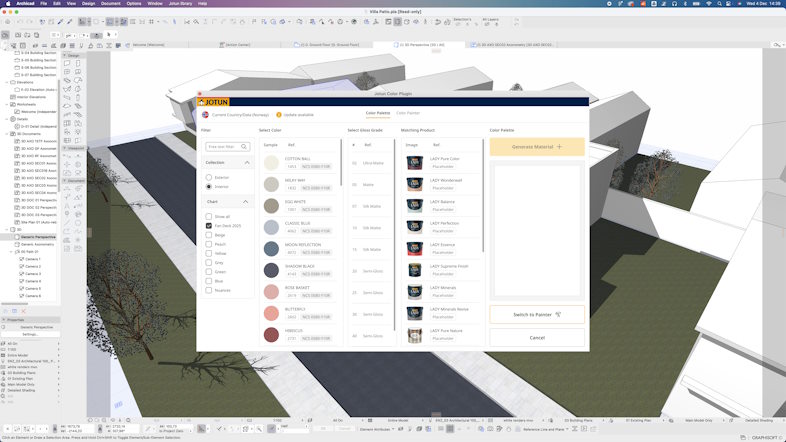
Task: Click the Free text filter input field
Action: (x=228, y=147)
